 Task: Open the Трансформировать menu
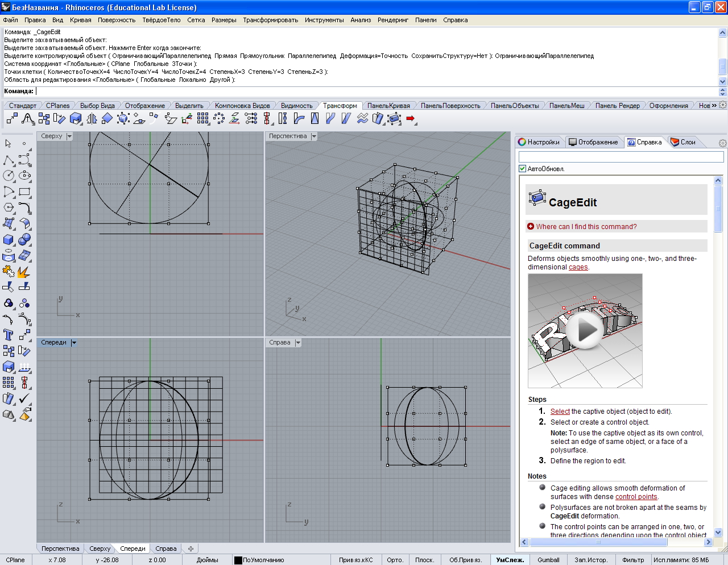click(270, 20)
